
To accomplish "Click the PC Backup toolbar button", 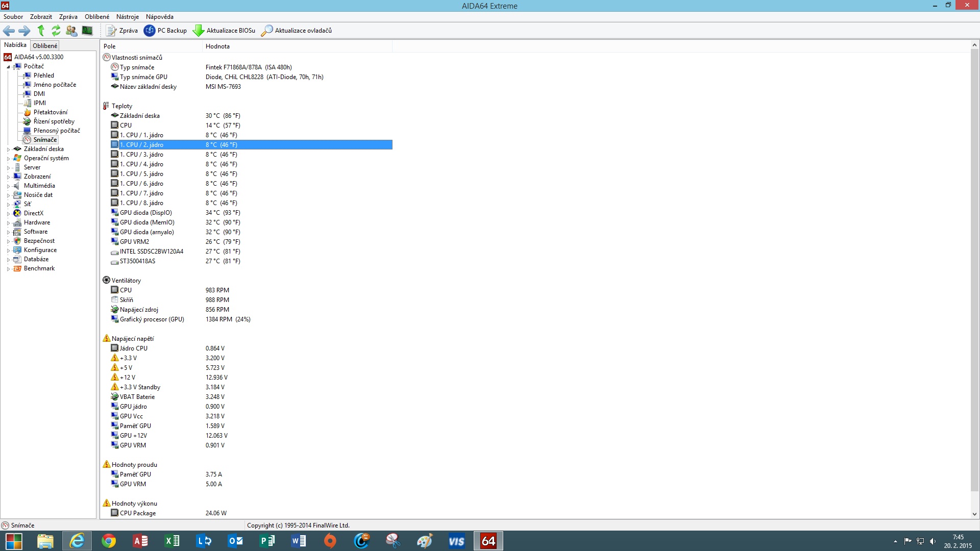I will [165, 31].
